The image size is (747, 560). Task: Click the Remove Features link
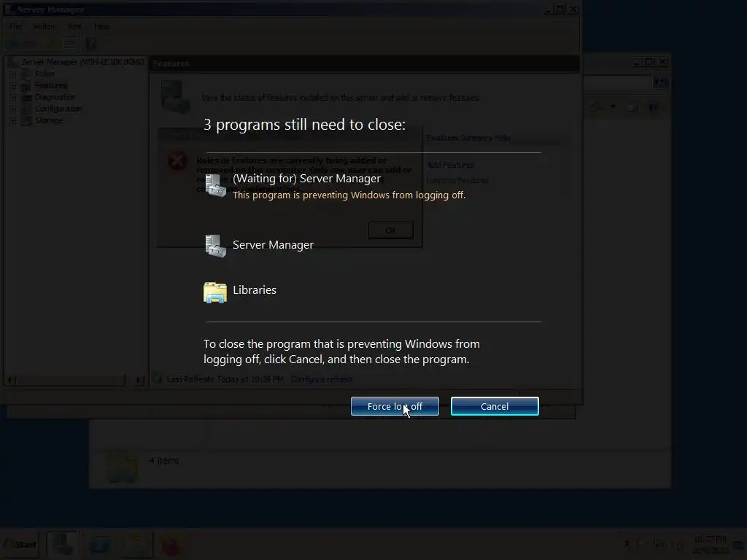(457, 181)
